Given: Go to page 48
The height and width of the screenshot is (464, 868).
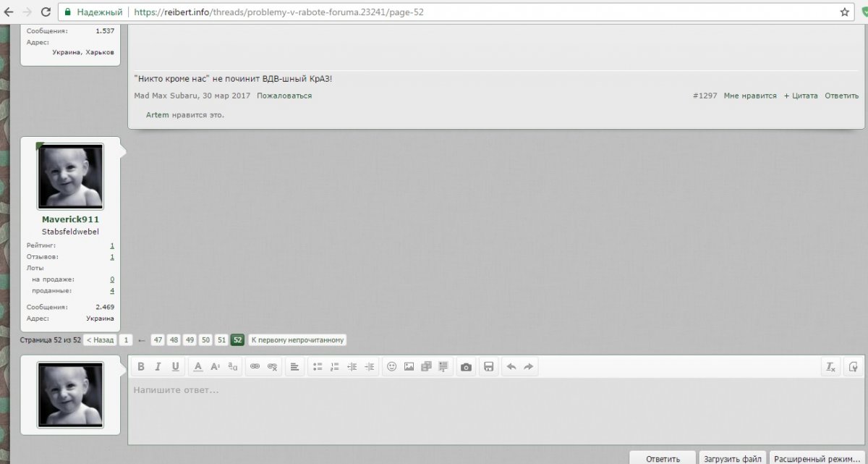Looking at the screenshot, I should [x=174, y=339].
